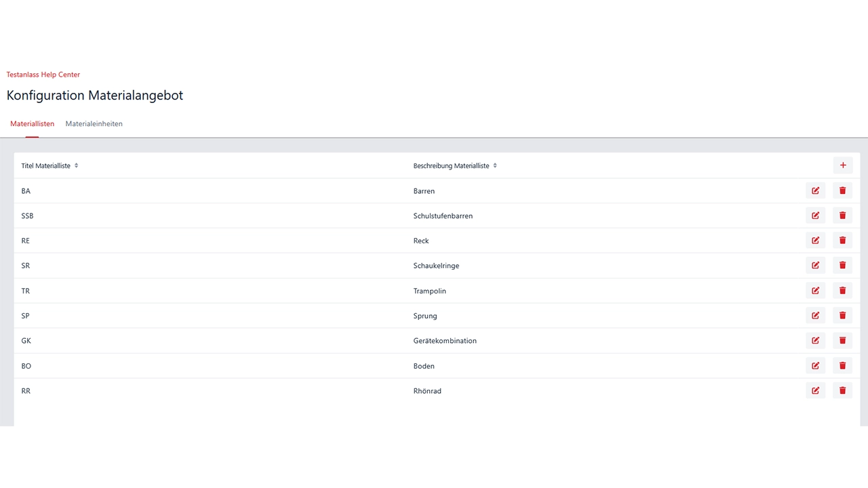Edit the Schulstufenbarren entry

[x=815, y=216]
